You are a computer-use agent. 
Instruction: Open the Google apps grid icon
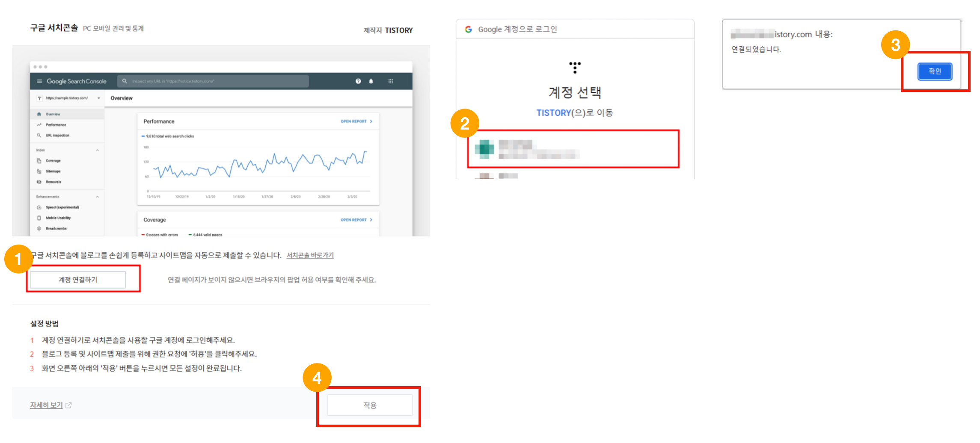[391, 81]
